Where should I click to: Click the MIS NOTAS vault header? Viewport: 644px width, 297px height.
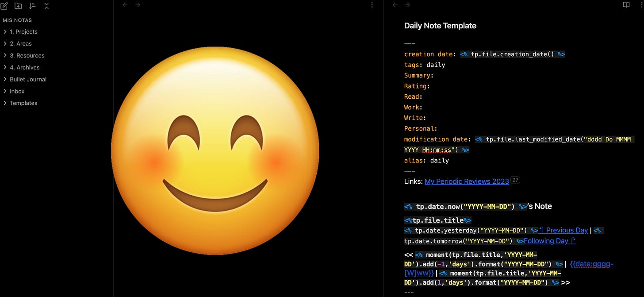pyautogui.click(x=17, y=20)
